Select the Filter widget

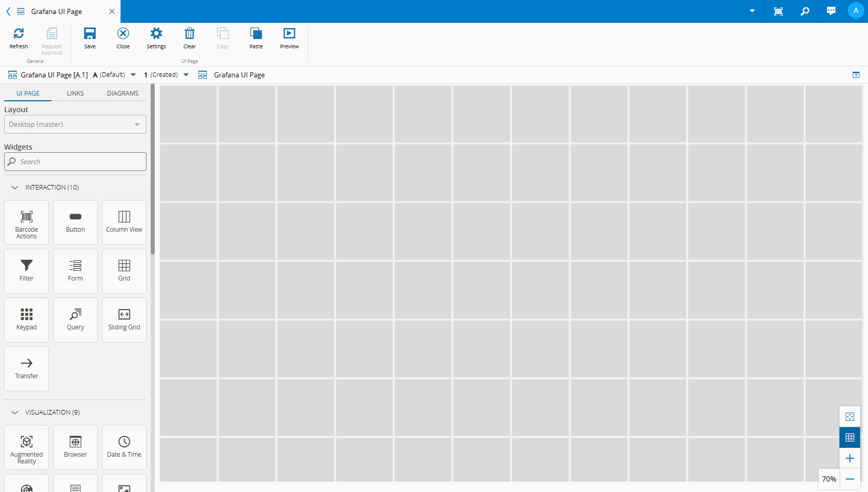(x=26, y=271)
